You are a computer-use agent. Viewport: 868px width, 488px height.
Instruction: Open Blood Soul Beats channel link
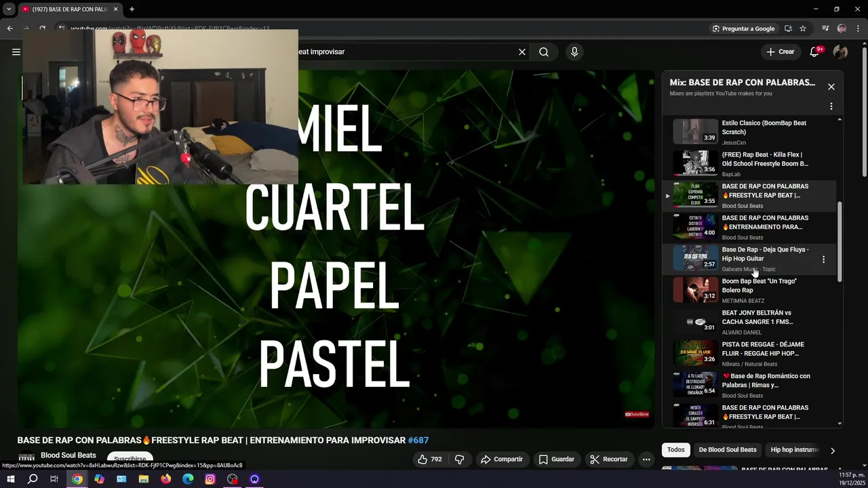pos(68,455)
